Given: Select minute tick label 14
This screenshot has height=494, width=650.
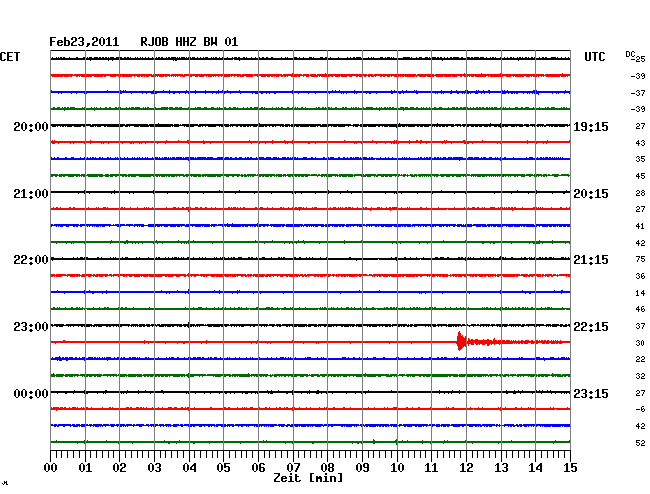Looking at the screenshot, I should 535,467.
